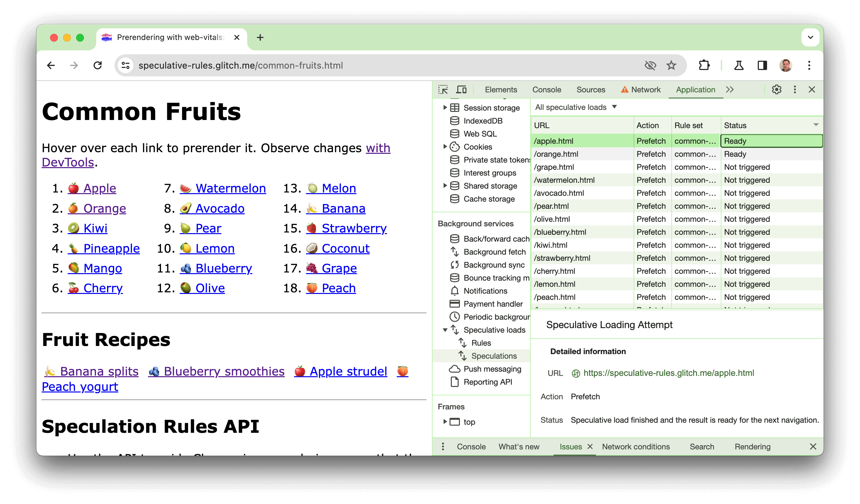860x504 pixels.
Task: Click the Console panel tab icon
Action: pyautogui.click(x=546, y=89)
